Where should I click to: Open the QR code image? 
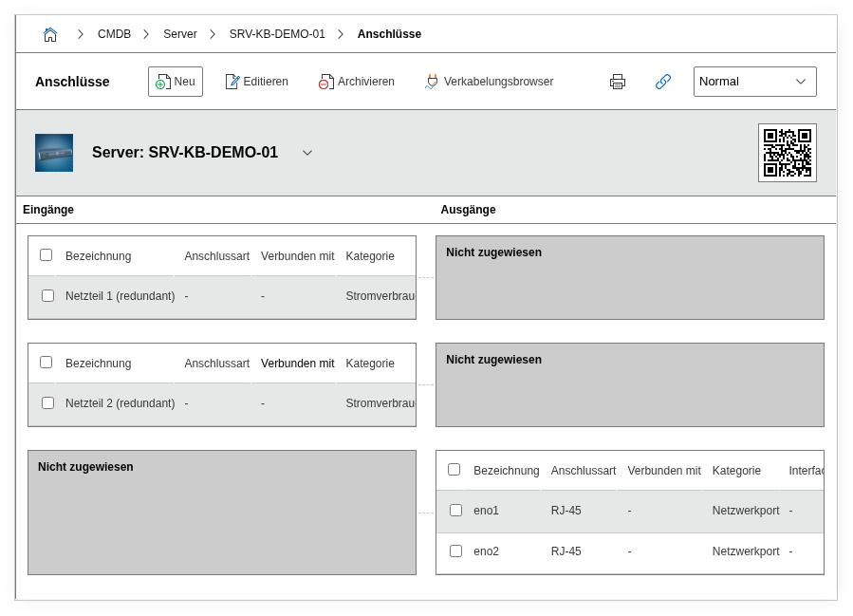pyautogui.click(x=787, y=153)
